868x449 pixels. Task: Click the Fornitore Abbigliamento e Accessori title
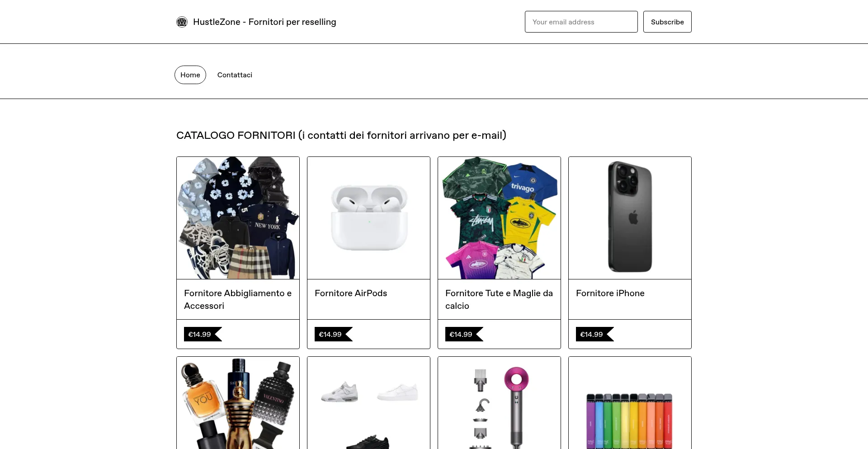click(x=238, y=299)
